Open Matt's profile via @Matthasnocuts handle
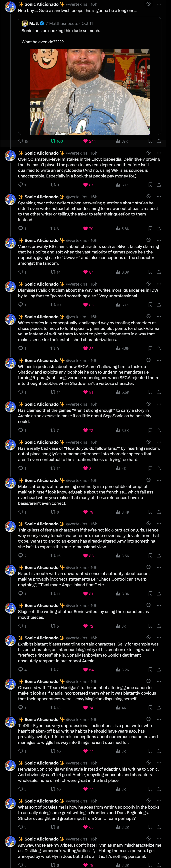The height and width of the screenshot is (868, 171). [x=62, y=24]
